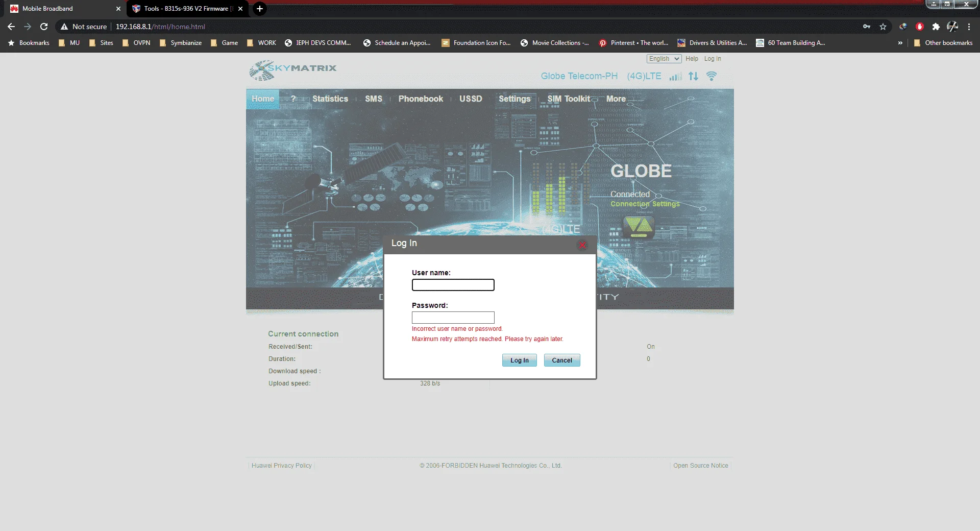Click the red extension icon in toolbar
Image resolution: width=980 pixels, height=531 pixels.
pyautogui.click(x=920, y=27)
